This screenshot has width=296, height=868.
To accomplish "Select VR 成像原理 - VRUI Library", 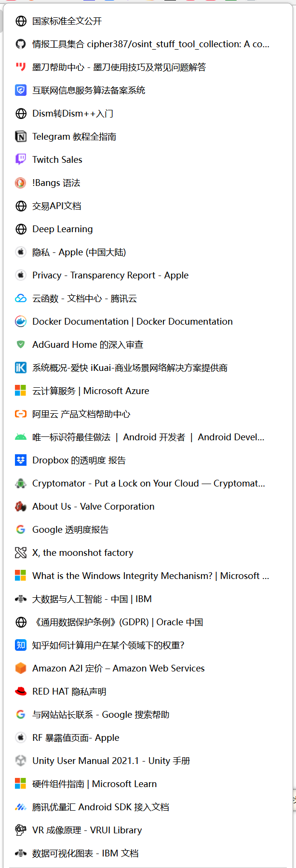I will (87, 830).
